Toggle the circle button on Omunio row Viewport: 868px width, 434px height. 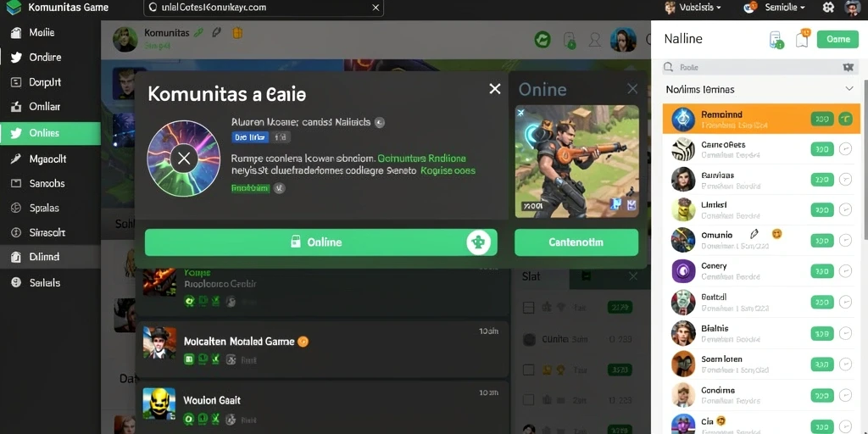pos(845,240)
